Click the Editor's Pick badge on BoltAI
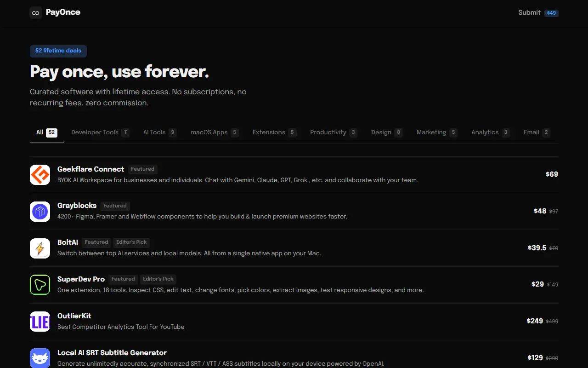Image resolution: width=588 pixels, height=368 pixels. [x=132, y=242]
